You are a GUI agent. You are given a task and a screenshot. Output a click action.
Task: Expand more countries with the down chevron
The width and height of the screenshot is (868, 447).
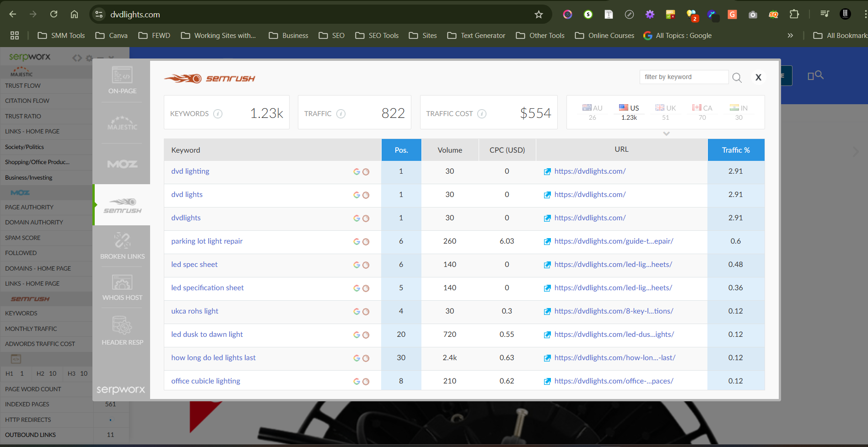click(x=666, y=134)
